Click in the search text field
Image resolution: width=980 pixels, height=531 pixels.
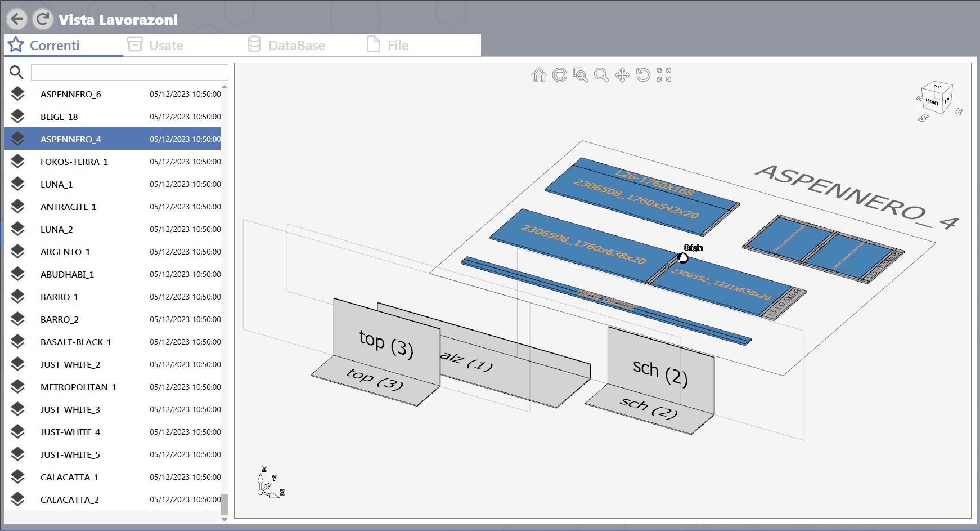(x=129, y=72)
